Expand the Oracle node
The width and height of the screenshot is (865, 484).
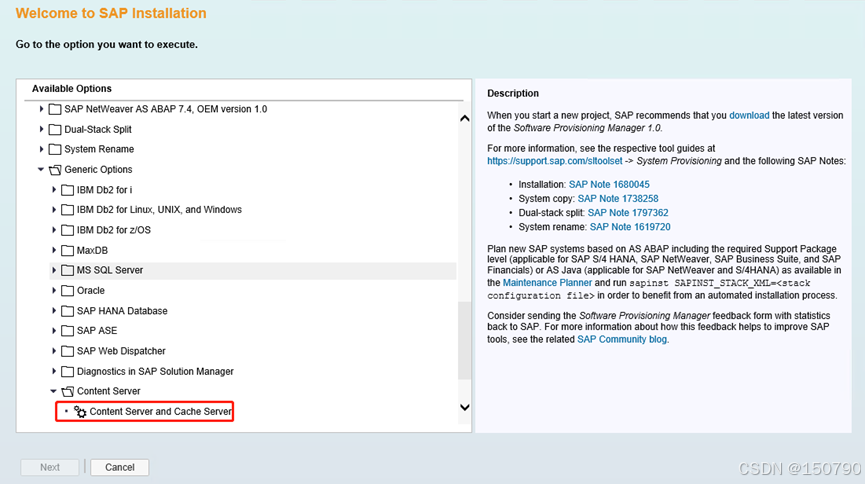point(54,290)
